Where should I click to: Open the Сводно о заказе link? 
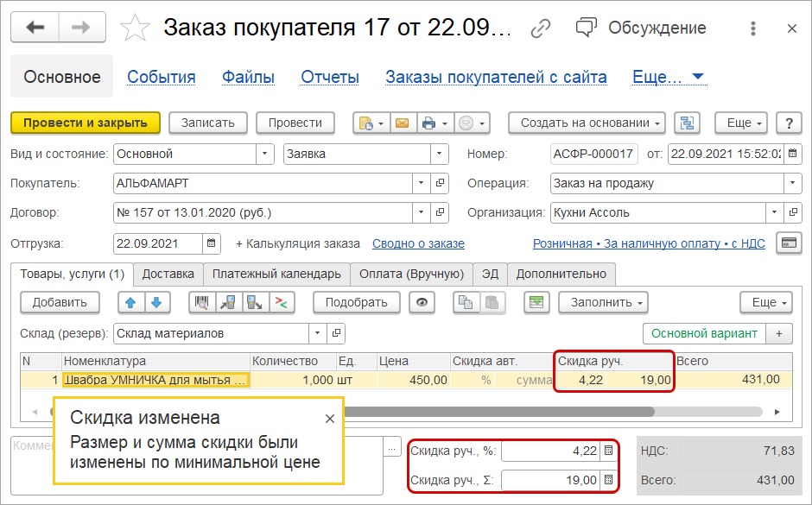pyautogui.click(x=418, y=243)
